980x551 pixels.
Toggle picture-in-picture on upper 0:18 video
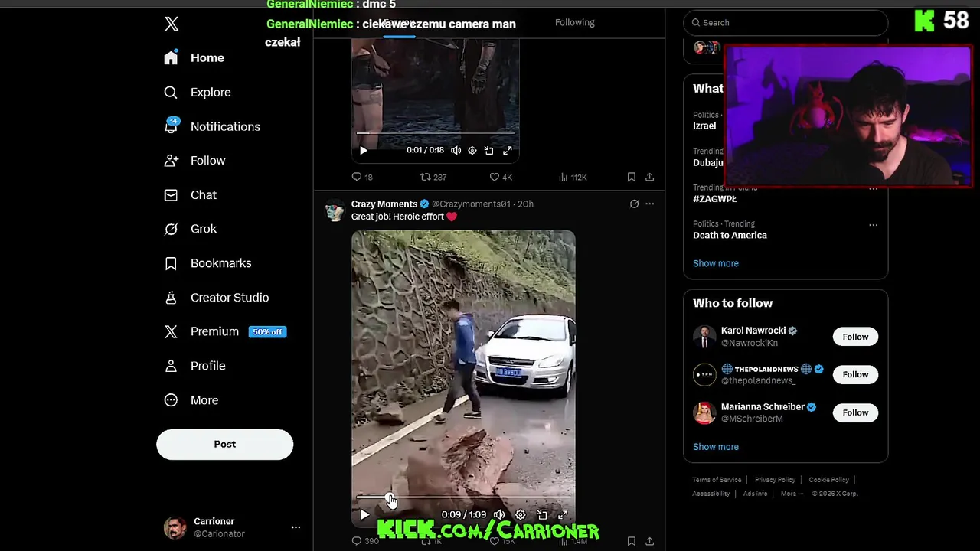click(x=489, y=151)
